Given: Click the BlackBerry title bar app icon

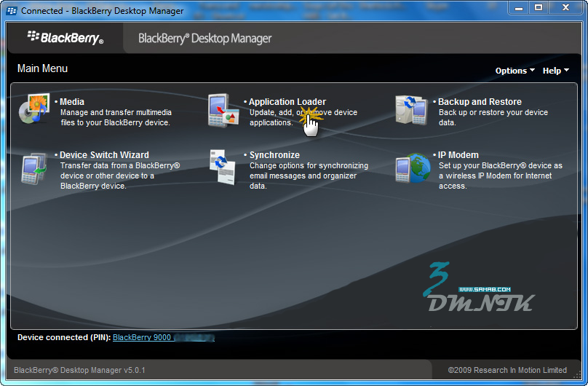Looking at the screenshot, I should pos(12,11).
